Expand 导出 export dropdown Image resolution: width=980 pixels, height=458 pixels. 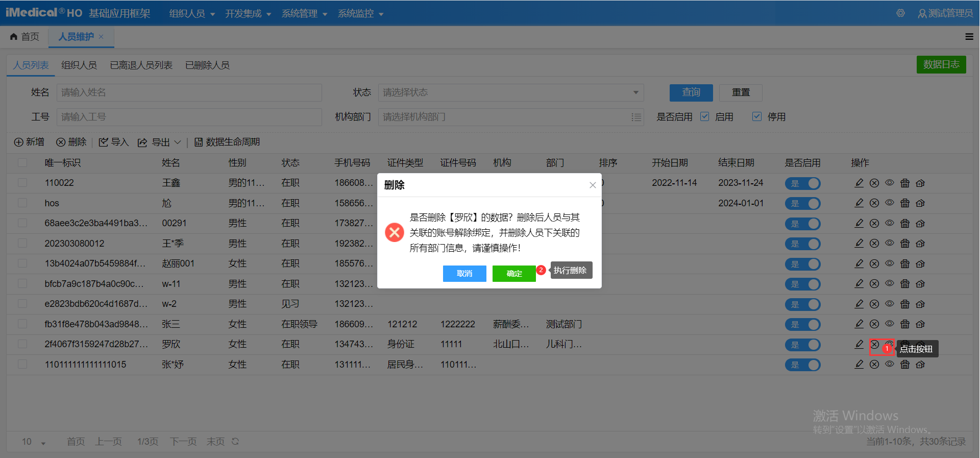coord(160,142)
